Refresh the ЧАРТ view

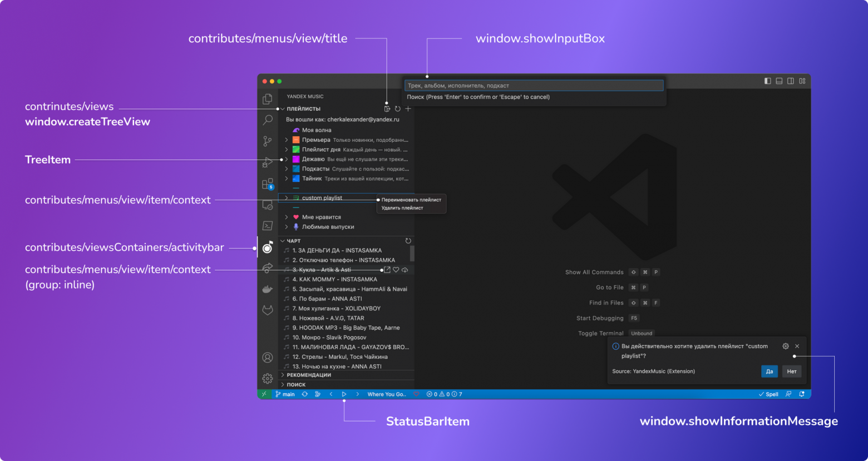pos(408,241)
